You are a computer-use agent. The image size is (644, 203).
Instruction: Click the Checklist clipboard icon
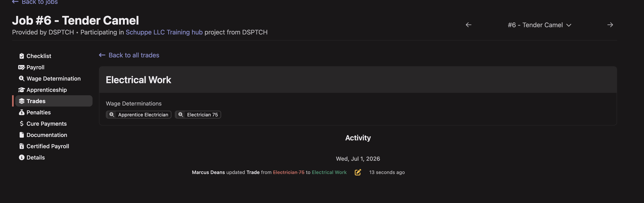[22, 56]
